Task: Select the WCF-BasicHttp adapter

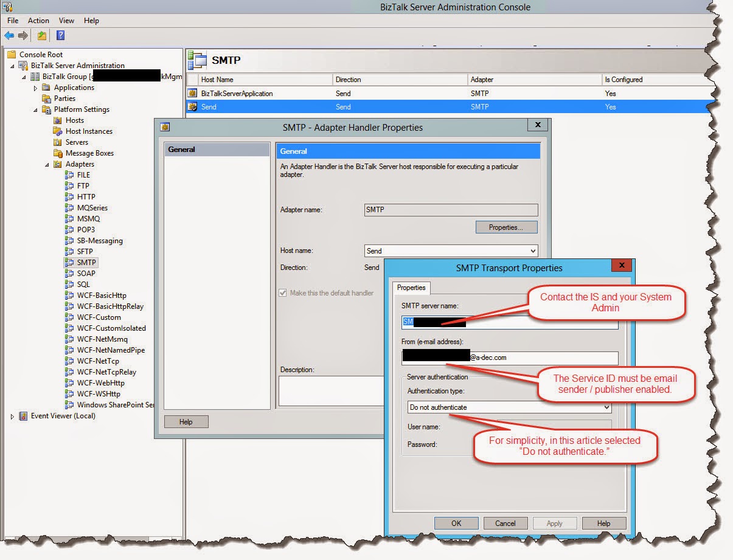Action: [102, 296]
